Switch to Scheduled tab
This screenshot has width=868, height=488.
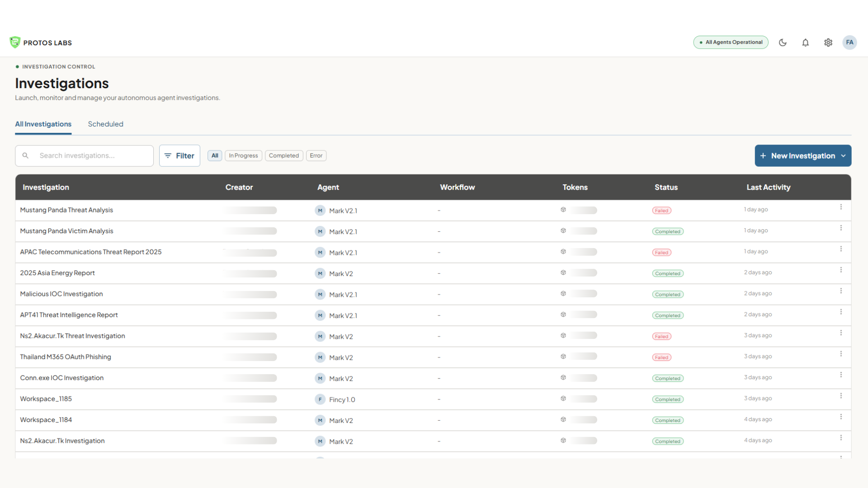(x=105, y=124)
